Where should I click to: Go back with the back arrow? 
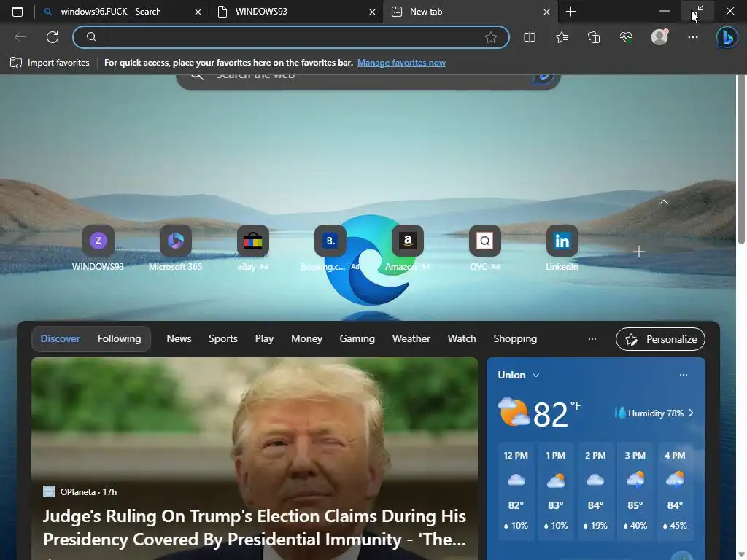click(x=20, y=37)
